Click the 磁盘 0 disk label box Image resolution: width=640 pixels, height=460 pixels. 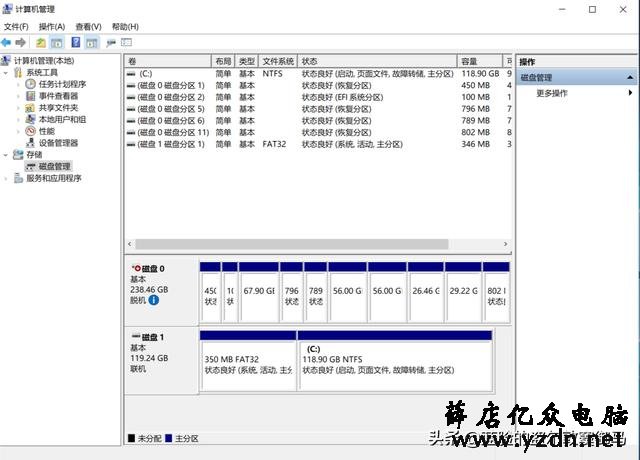click(x=162, y=291)
